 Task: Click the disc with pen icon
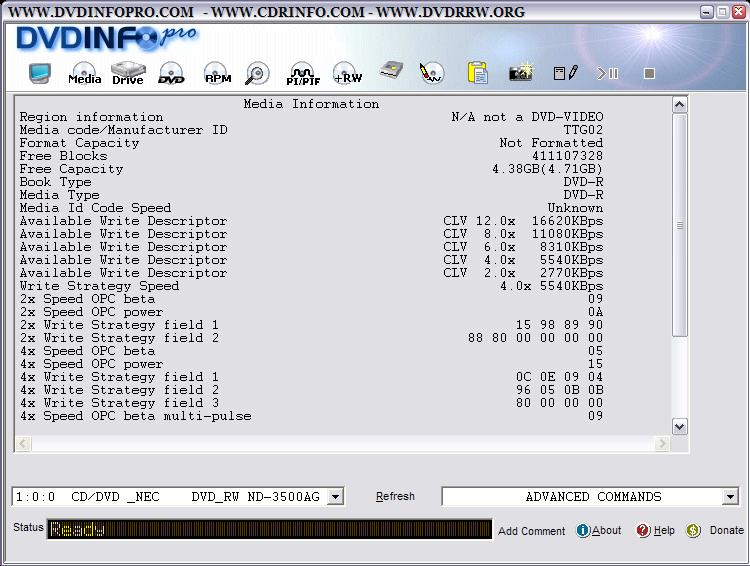click(x=431, y=73)
